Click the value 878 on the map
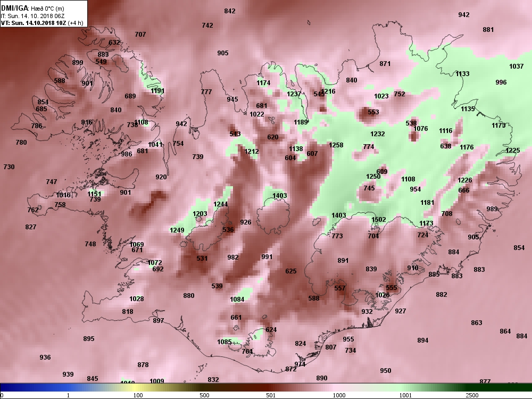Viewport: 532px width, 399px height. [143, 365]
